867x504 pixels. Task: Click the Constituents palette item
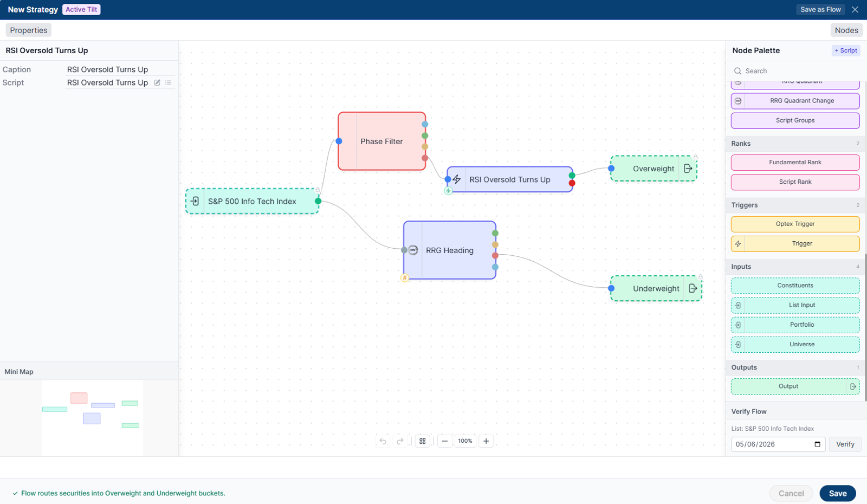[x=795, y=286]
